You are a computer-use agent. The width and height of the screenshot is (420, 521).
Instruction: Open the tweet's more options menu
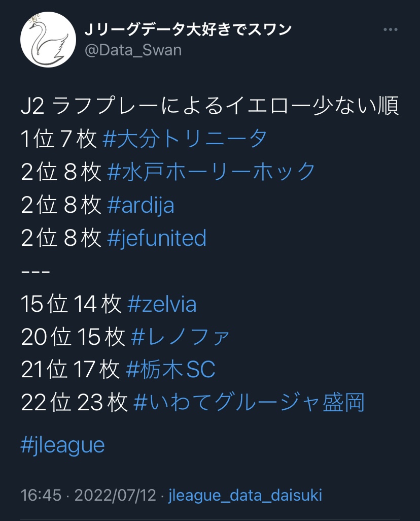[390, 30]
